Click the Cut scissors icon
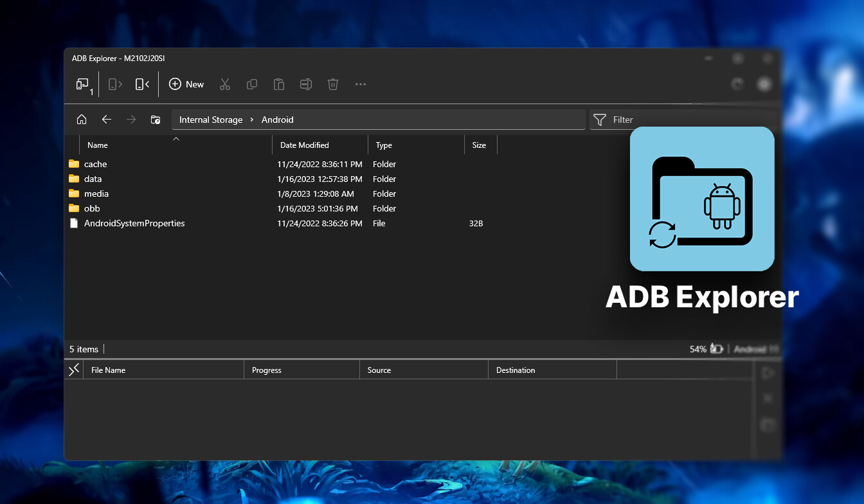The width and height of the screenshot is (864, 504). (224, 84)
